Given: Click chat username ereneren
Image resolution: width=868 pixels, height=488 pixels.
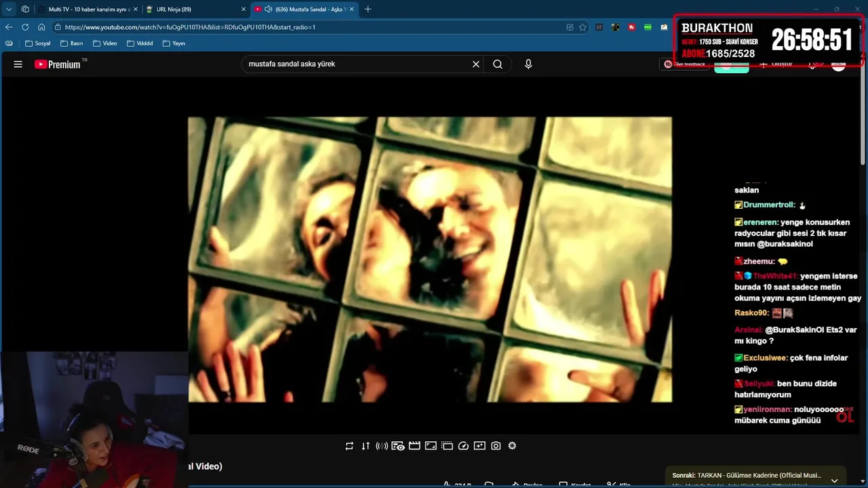Looking at the screenshot, I should point(760,222).
